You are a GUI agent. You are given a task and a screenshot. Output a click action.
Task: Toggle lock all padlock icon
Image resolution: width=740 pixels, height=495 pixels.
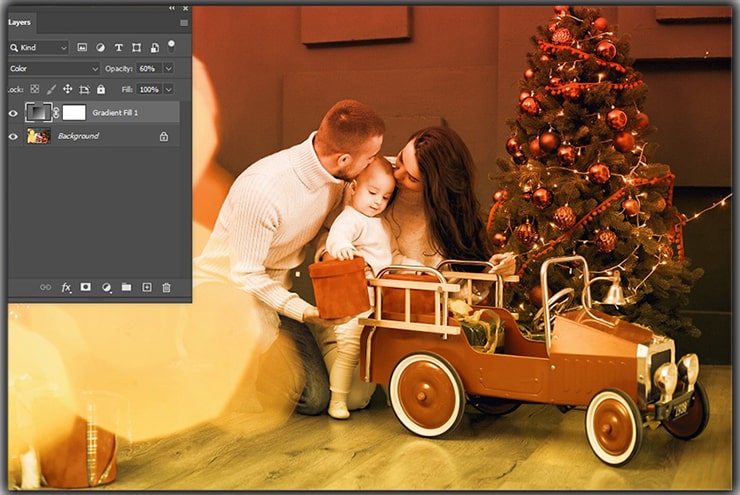pyautogui.click(x=101, y=89)
